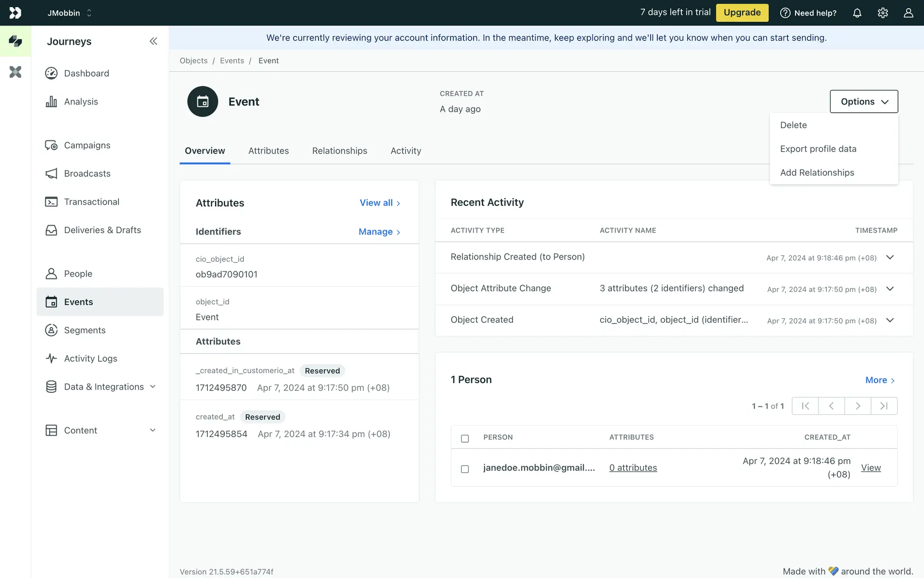The image size is (924, 578).
Task: Click the Need help question icon
Action: click(x=785, y=13)
